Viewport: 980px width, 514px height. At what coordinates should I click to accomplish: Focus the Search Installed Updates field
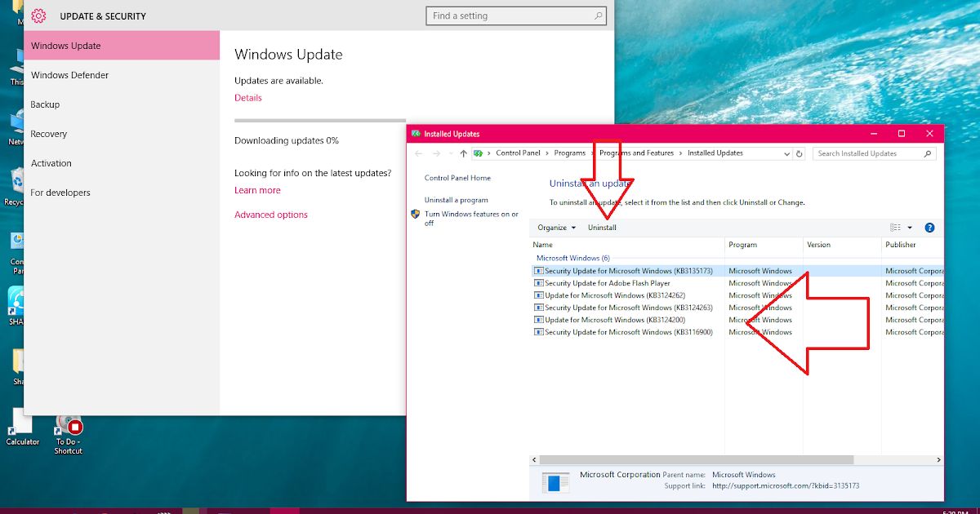point(875,153)
